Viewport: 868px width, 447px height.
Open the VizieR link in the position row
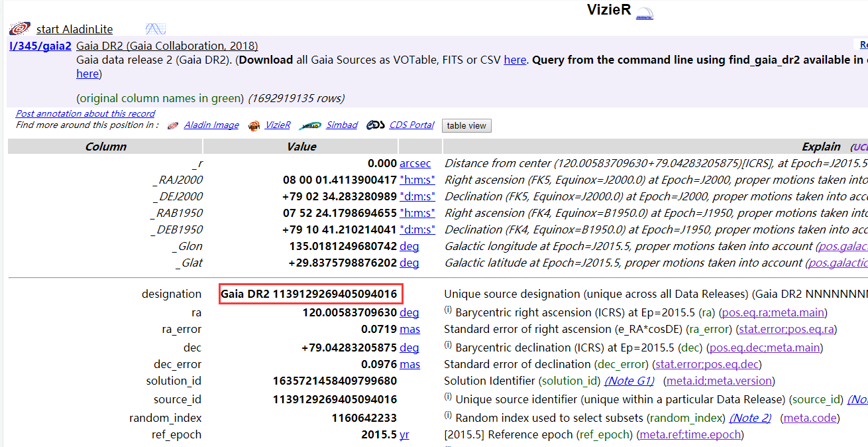tap(278, 125)
